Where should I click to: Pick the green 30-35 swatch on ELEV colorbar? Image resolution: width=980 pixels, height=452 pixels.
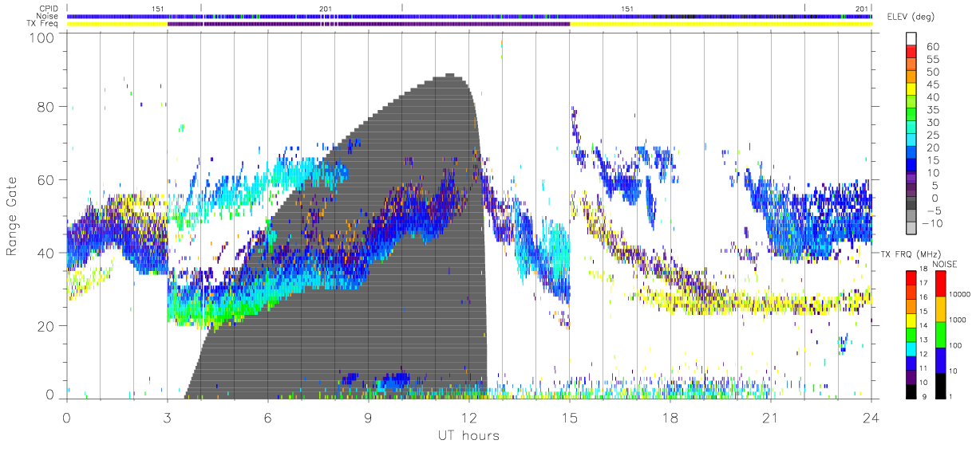click(x=911, y=116)
